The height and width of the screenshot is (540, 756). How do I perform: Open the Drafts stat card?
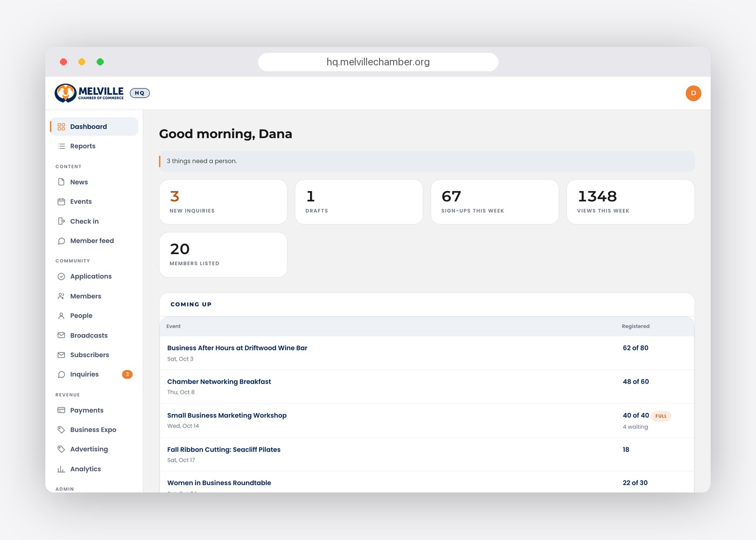(359, 202)
